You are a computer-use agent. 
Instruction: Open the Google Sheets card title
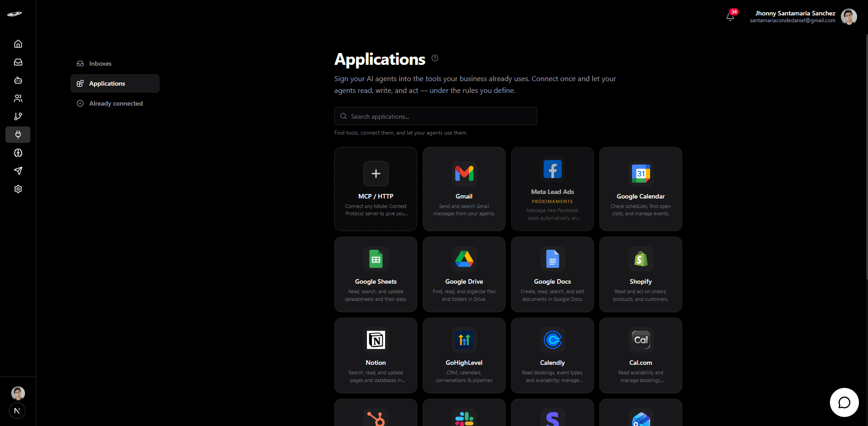(376, 281)
